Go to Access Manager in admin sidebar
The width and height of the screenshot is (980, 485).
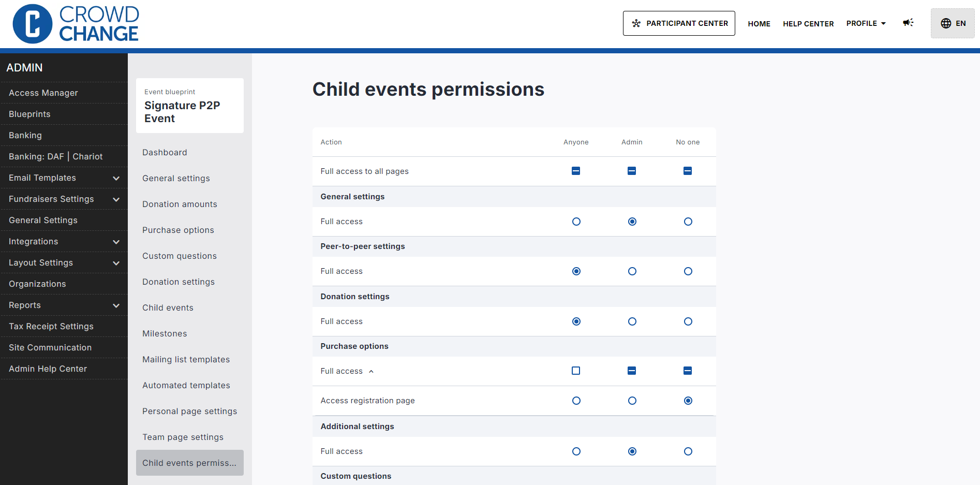click(x=43, y=93)
